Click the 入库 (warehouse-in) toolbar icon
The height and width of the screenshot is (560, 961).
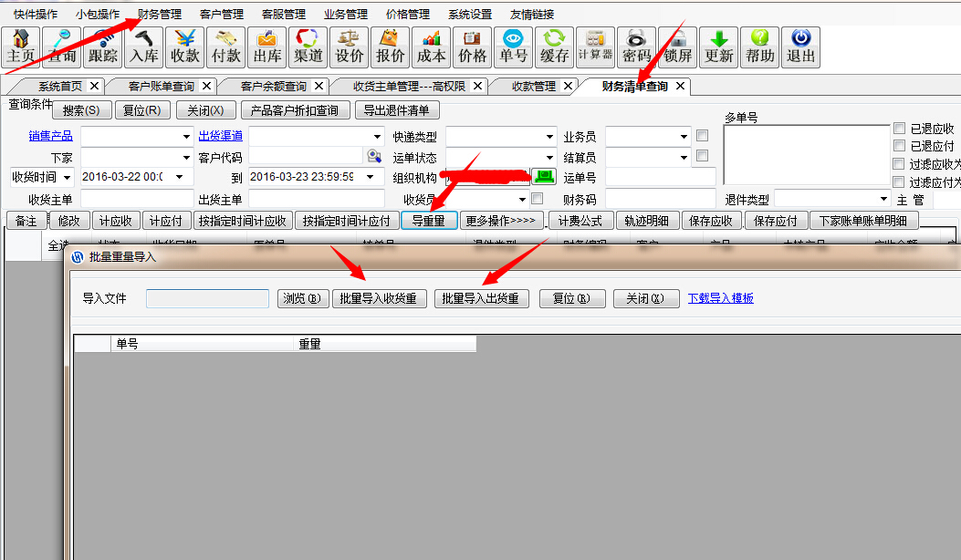[x=143, y=47]
